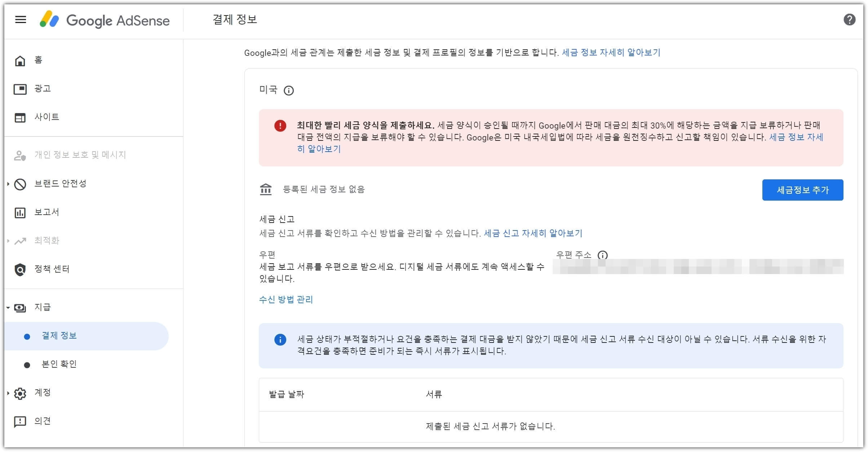This screenshot has height=452, width=868.
Task: Select the 광고 ads icon
Action: coord(20,89)
